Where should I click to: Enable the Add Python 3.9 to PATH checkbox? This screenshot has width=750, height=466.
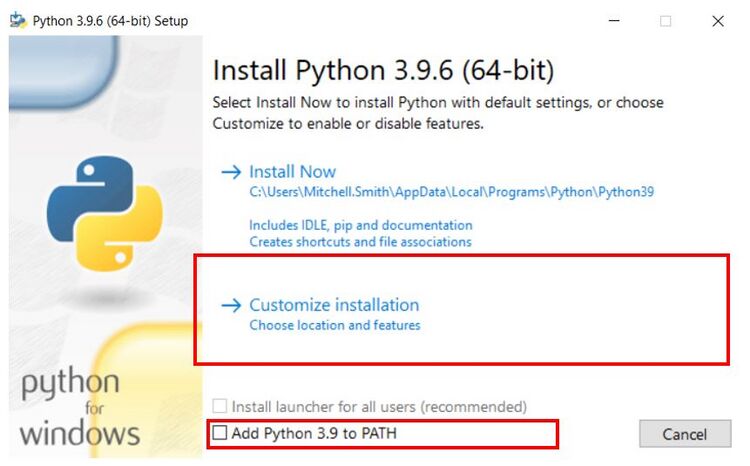pos(220,434)
